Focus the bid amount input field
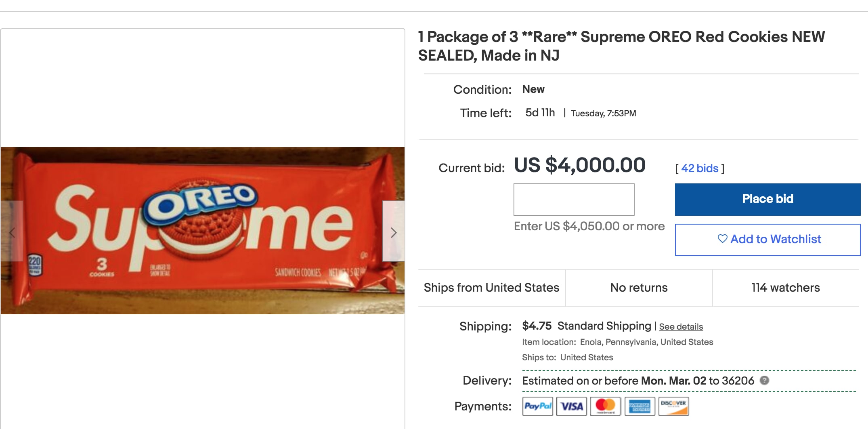 point(574,200)
